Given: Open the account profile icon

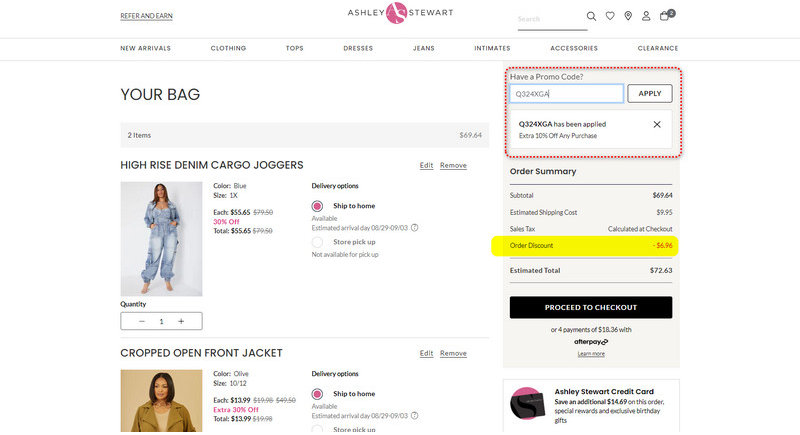Looking at the screenshot, I should [x=646, y=16].
